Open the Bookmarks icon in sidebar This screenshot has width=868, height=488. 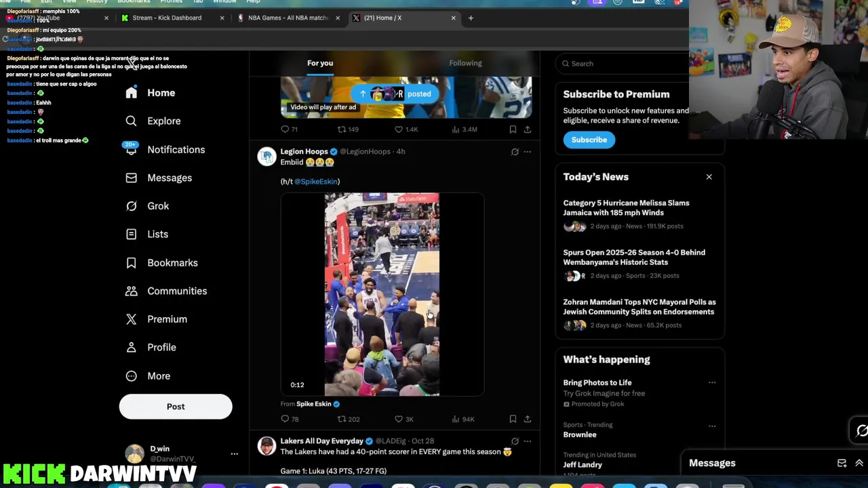point(131,263)
